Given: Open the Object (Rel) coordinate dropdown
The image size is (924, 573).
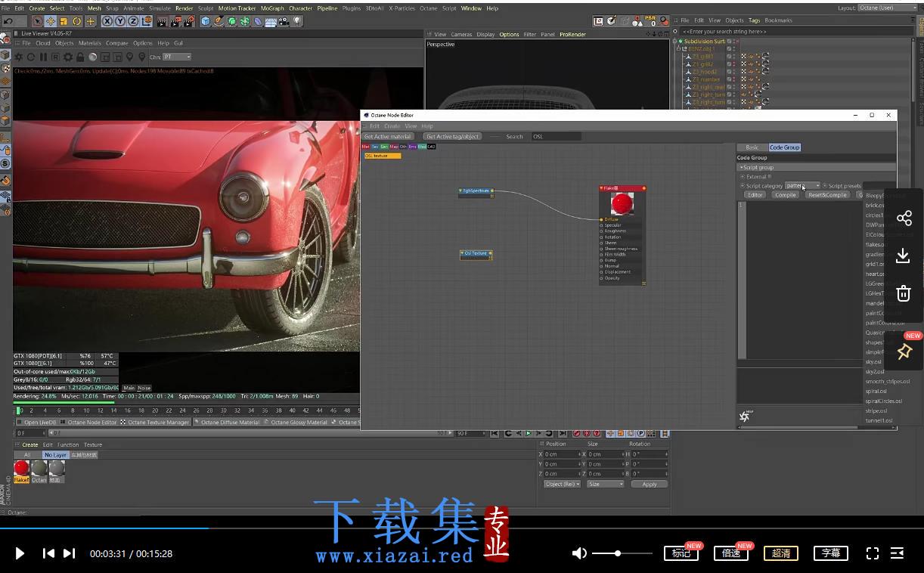Looking at the screenshot, I should click(562, 484).
